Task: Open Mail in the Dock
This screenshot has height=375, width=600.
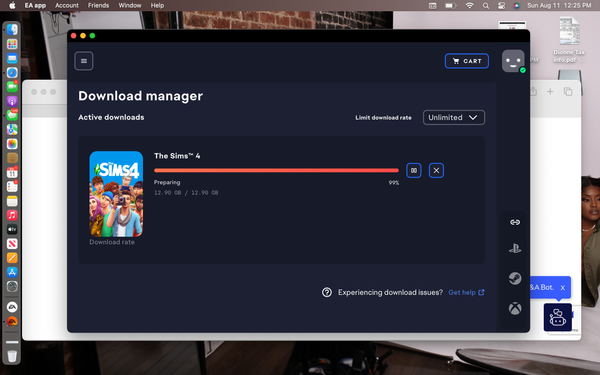Action: pos(12,58)
